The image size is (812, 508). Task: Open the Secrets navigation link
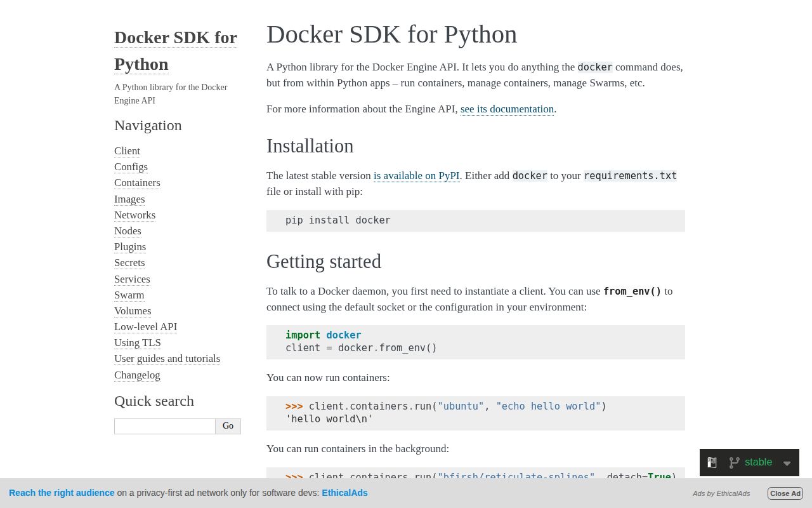tap(129, 262)
